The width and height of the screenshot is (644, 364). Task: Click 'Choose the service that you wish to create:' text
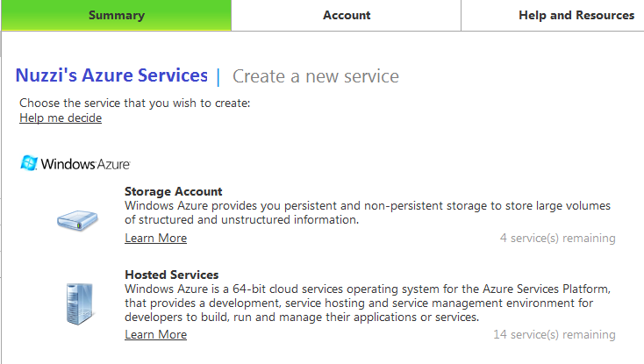pyautogui.click(x=135, y=103)
